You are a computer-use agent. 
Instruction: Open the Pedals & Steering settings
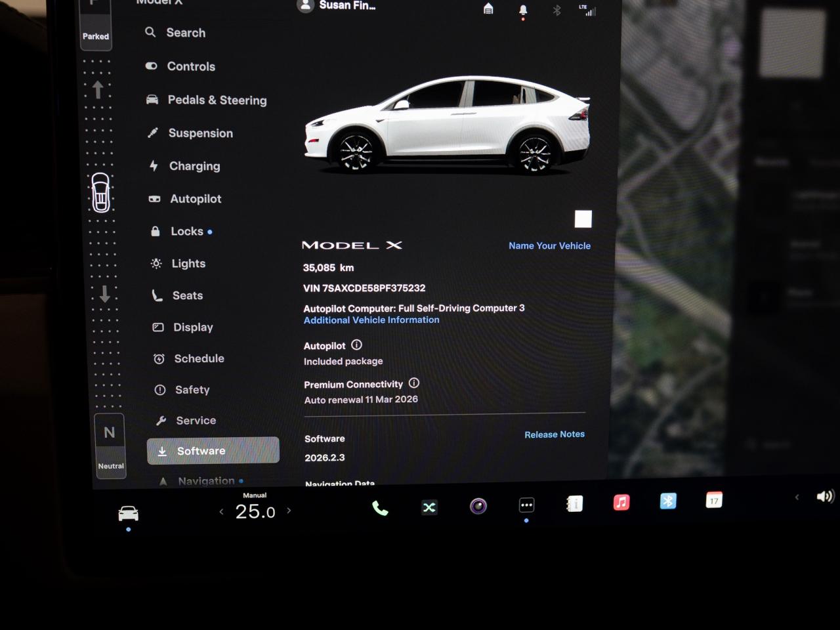217,100
